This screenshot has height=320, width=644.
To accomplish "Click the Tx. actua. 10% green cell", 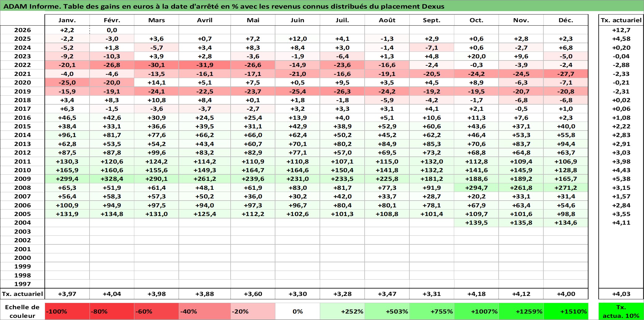I will [621, 311].
